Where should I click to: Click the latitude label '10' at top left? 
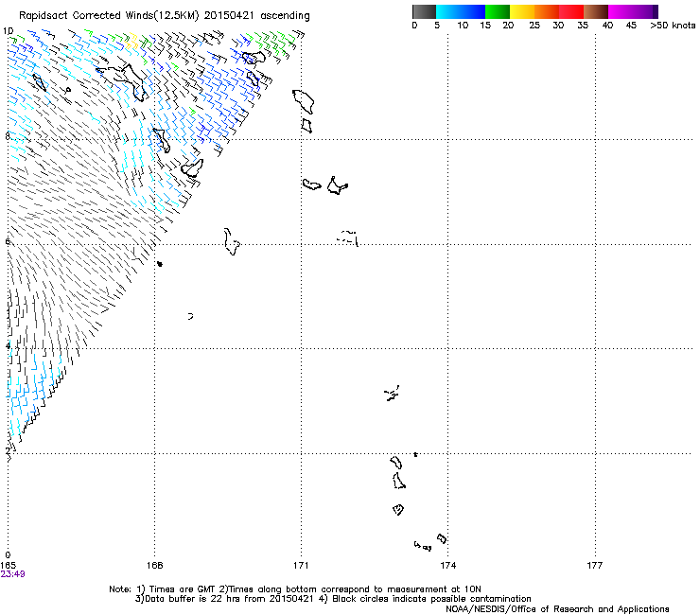pyautogui.click(x=8, y=31)
